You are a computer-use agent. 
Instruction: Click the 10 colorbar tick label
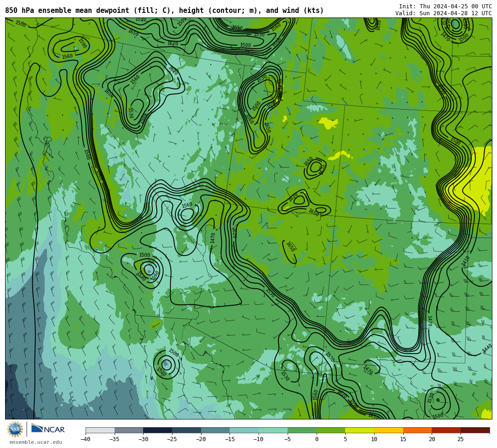tap(374, 439)
